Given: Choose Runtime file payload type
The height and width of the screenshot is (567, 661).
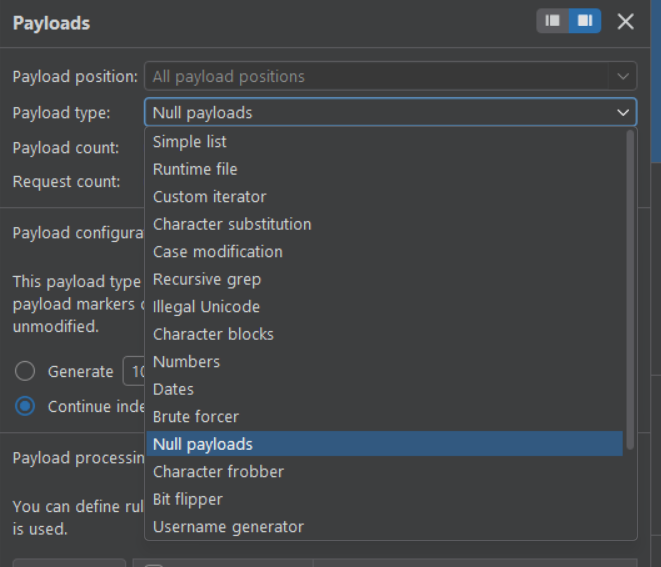Looking at the screenshot, I should click(384, 169).
